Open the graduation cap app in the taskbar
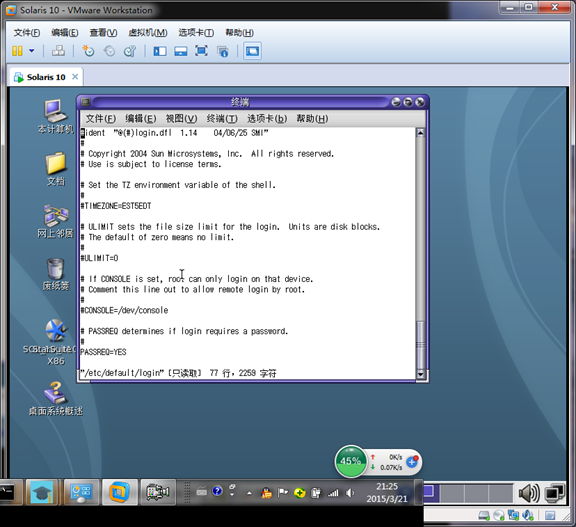The image size is (576, 527). point(42,492)
